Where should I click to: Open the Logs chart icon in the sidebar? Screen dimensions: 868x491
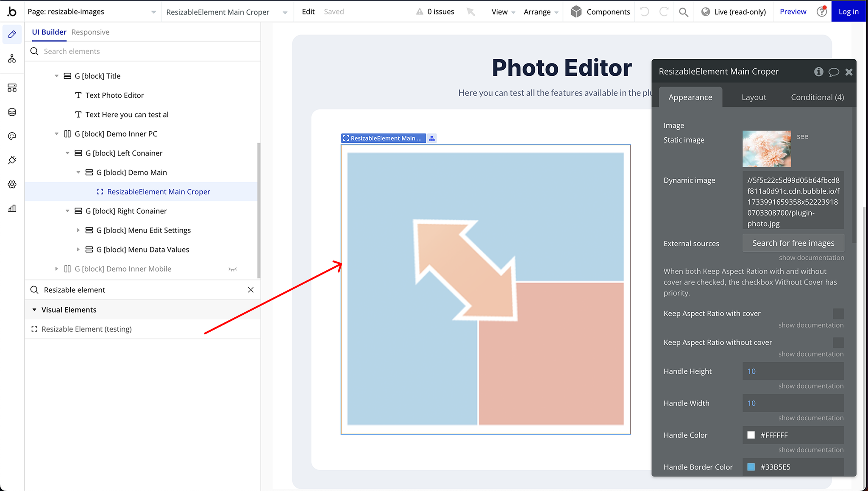pos(12,208)
